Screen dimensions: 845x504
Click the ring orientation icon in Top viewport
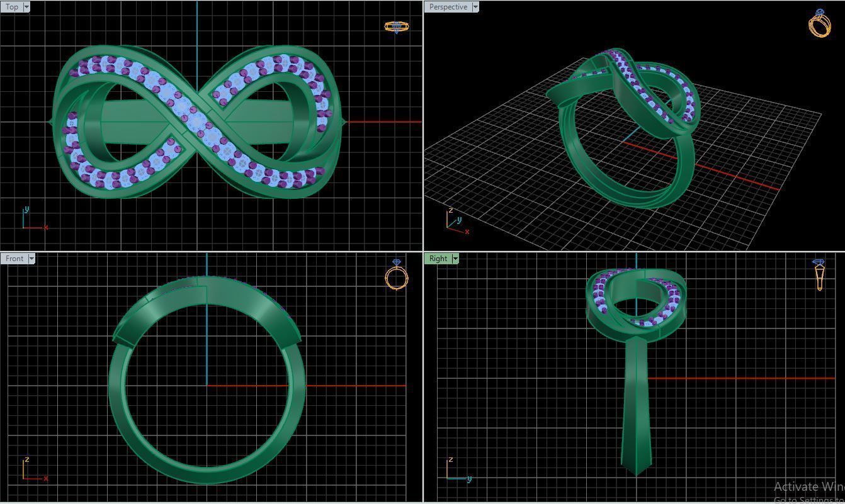(396, 26)
